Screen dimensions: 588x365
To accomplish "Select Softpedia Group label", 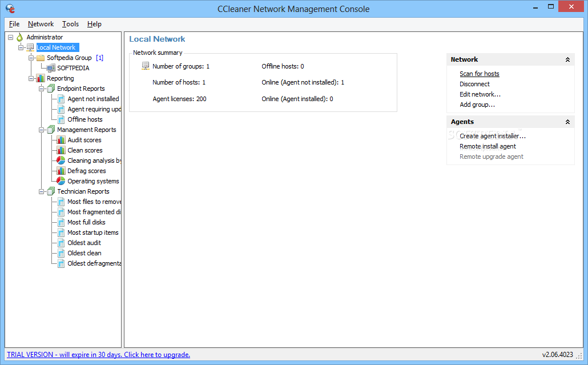I will (69, 58).
